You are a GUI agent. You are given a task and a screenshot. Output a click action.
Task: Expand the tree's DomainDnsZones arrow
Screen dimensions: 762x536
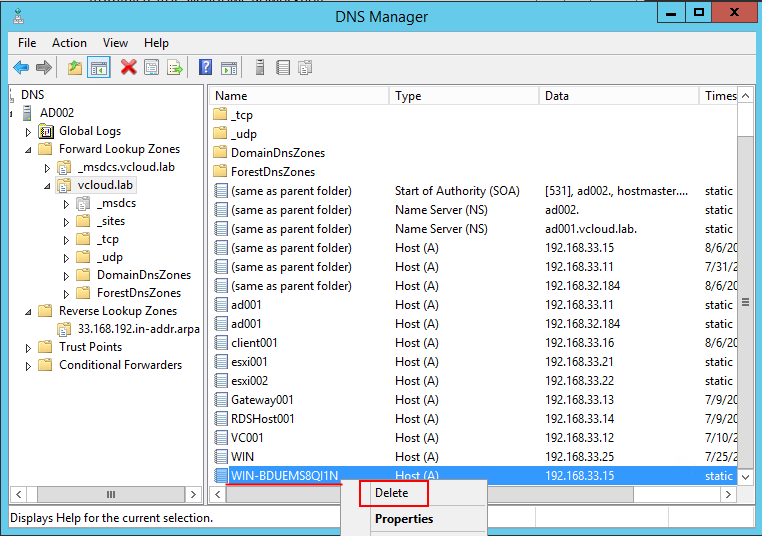click(66, 276)
